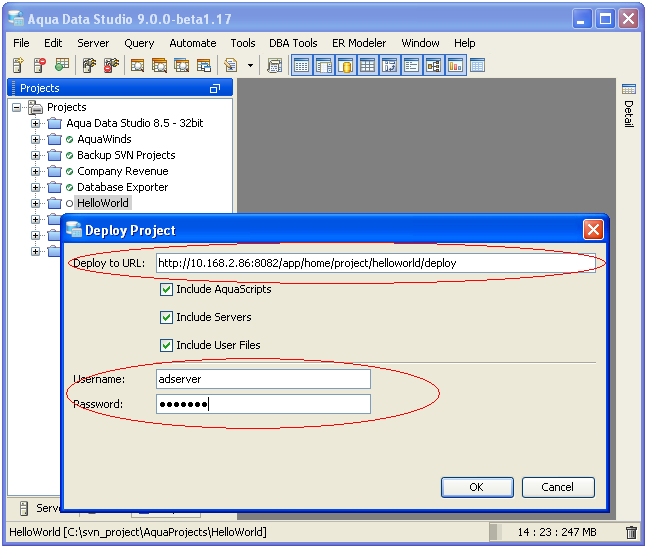Toggle the yellow database cylinder view button

point(346,66)
